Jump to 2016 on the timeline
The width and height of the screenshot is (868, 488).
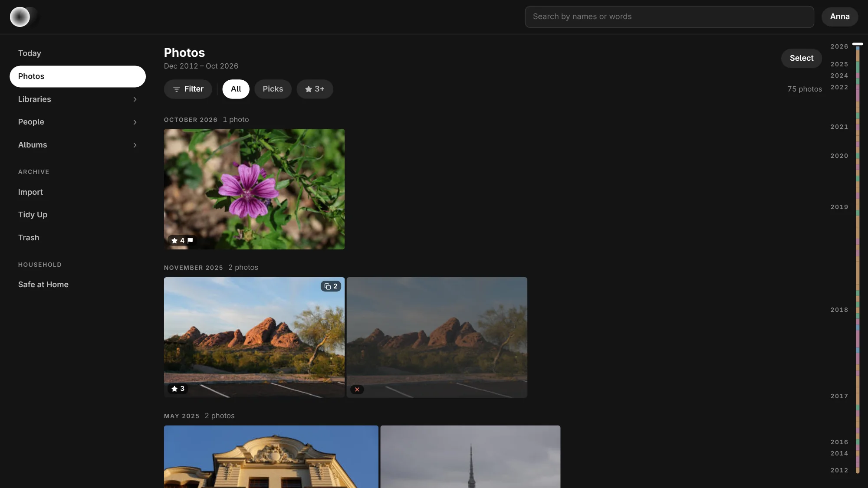coord(839,442)
